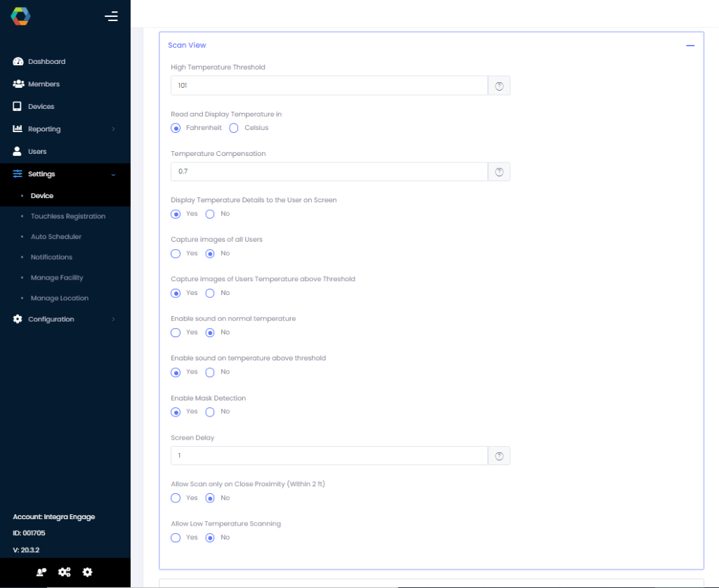
Task: Click the help icon next to Screen Delay
Action: 499,455
